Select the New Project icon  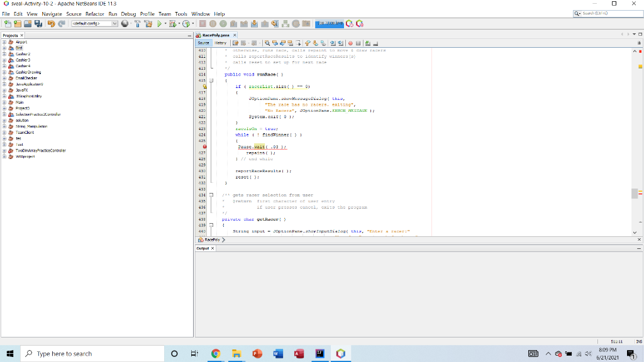pyautogui.click(x=17, y=24)
